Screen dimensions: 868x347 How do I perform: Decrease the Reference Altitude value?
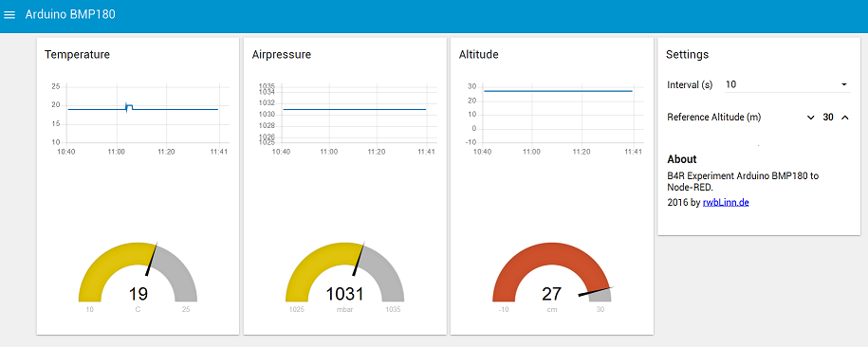tap(810, 118)
